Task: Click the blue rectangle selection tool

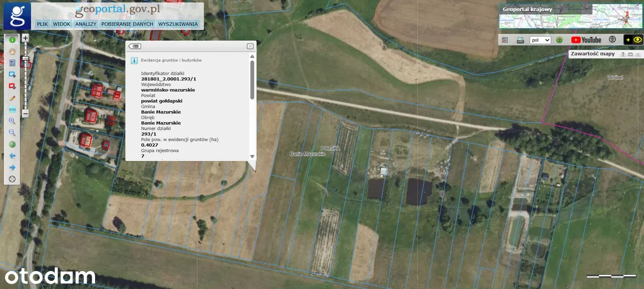Action: click(x=12, y=74)
